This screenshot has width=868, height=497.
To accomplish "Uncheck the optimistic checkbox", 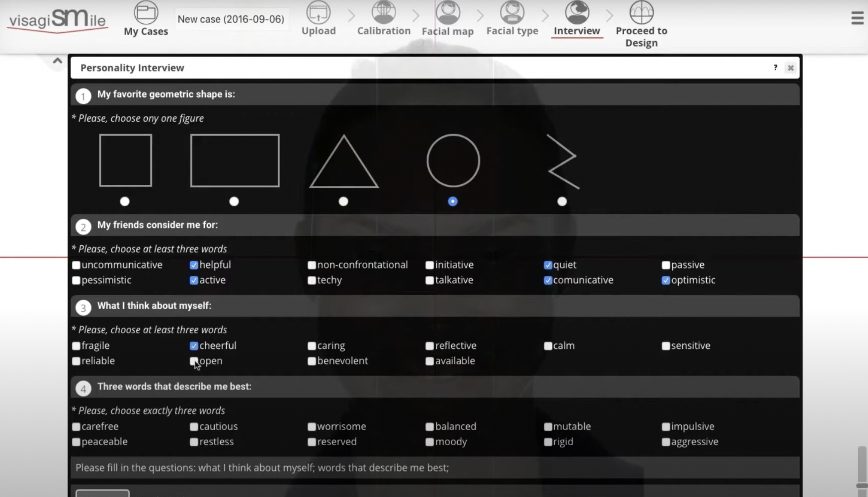I will [666, 280].
